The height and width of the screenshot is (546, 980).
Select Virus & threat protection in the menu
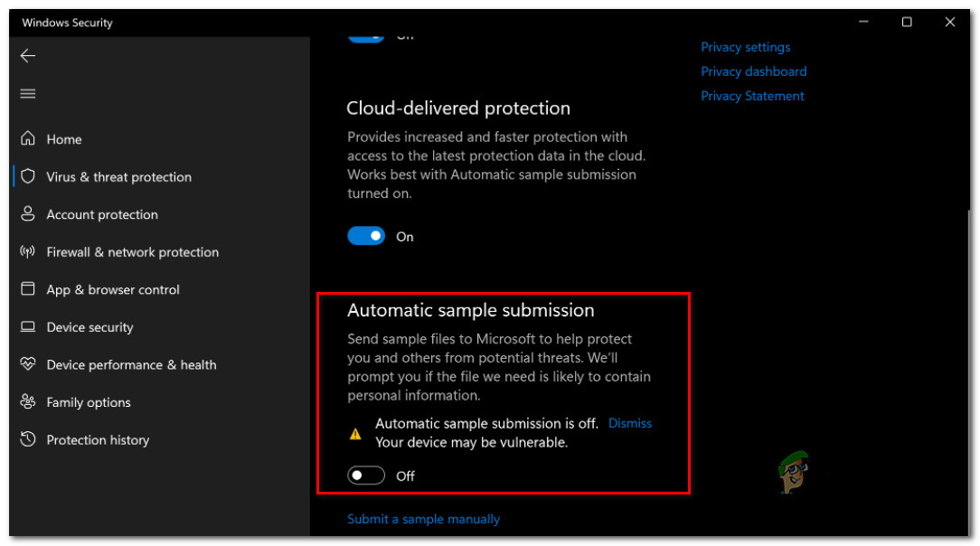(118, 176)
